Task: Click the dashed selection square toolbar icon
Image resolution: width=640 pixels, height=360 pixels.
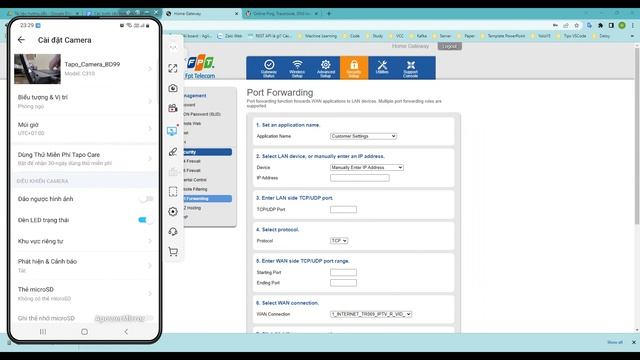Action: pyautogui.click(x=173, y=191)
